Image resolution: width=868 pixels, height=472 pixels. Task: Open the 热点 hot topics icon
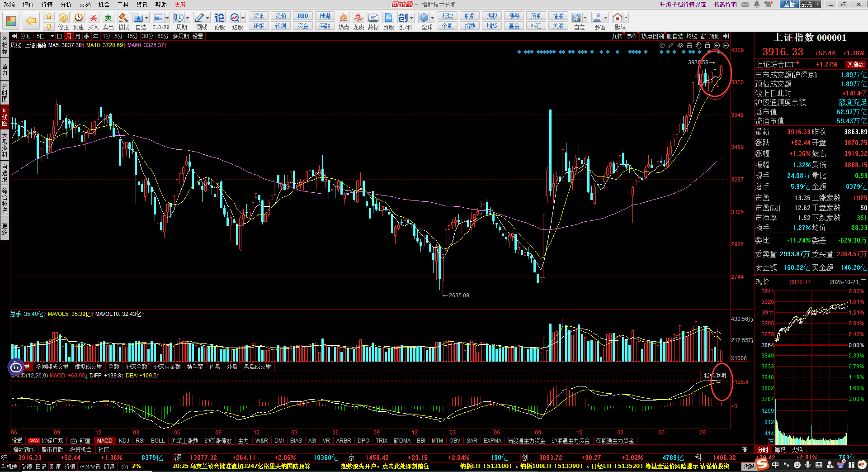click(x=344, y=18)
